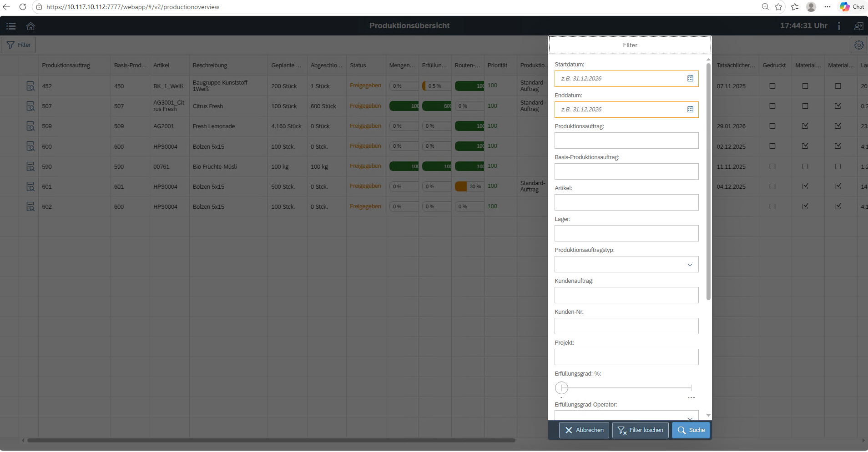
Task: Open Copilot Chat in browser
Action: click(852, 7)
